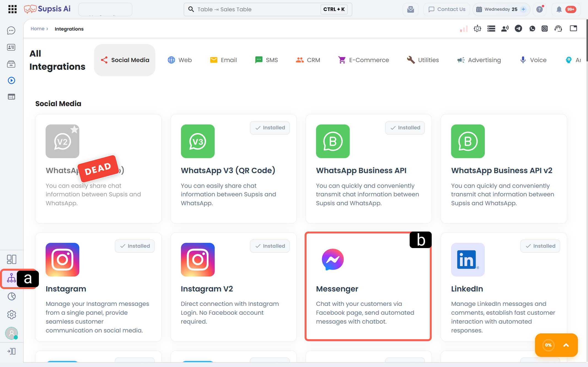The image size is (588, 367).
Task: Click Installed badge on WhatsApp V3 card
Action: tap(270, 128)
